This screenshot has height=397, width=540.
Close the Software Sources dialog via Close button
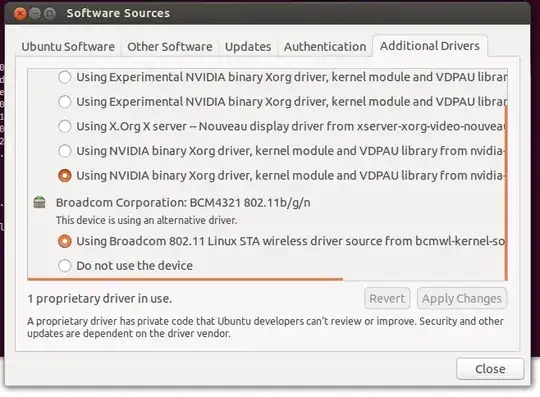tap(490, 369)
